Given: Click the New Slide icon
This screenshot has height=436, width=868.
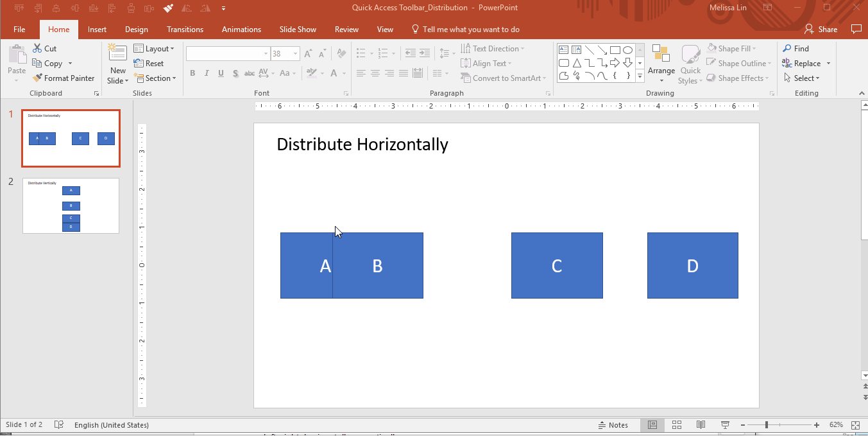Looking at the screenshot, I should (x=117, y=54).
